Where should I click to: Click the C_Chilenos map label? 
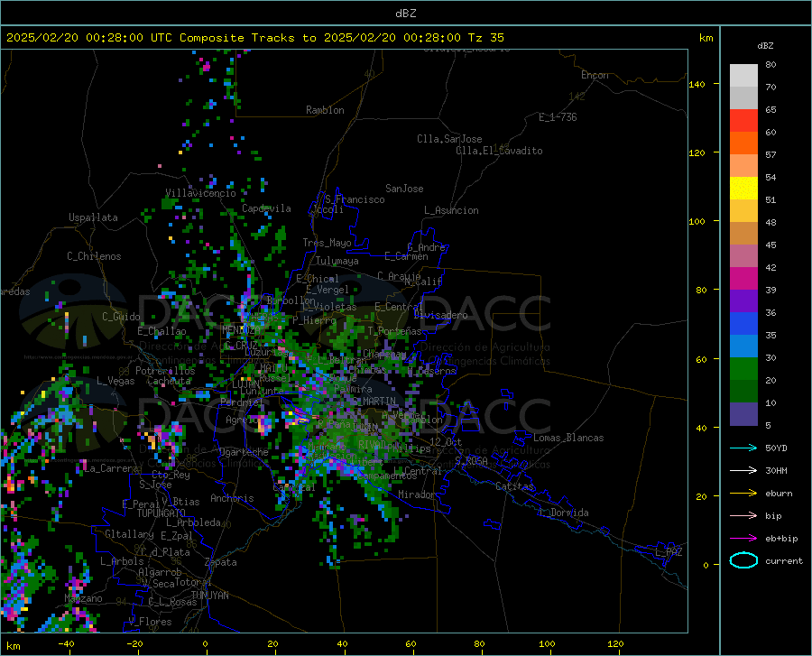coord(94,256)
